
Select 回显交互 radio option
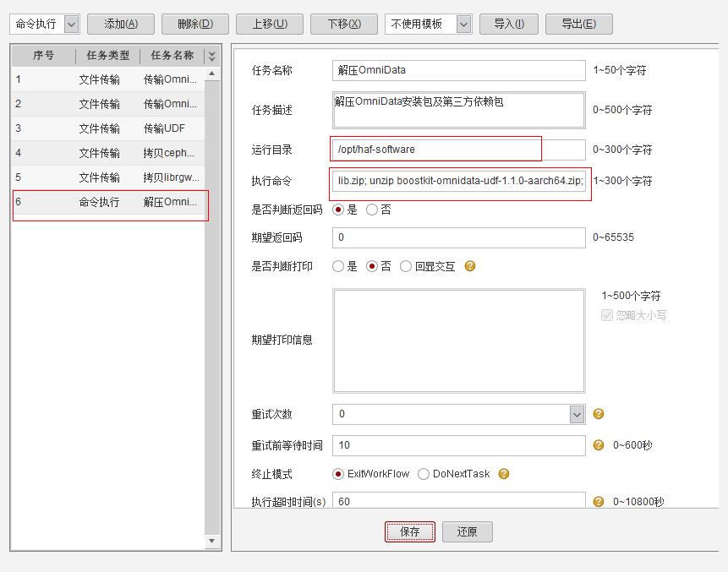tap(406, 266)
